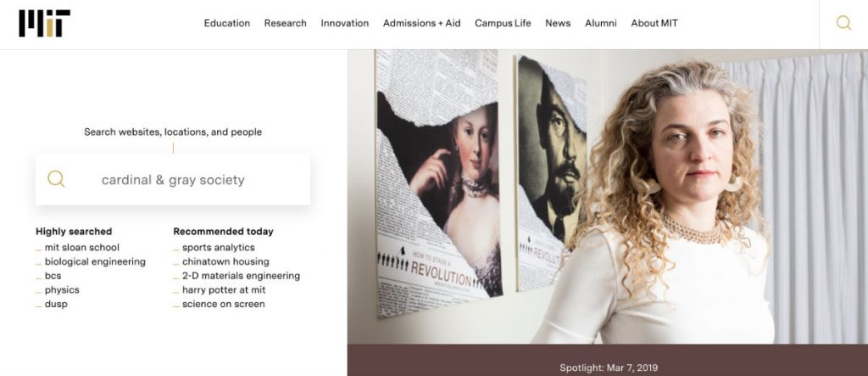Open About MIT menu
Image resolution: width=868 pixels, height=376 pixels.
pos(654,24)
